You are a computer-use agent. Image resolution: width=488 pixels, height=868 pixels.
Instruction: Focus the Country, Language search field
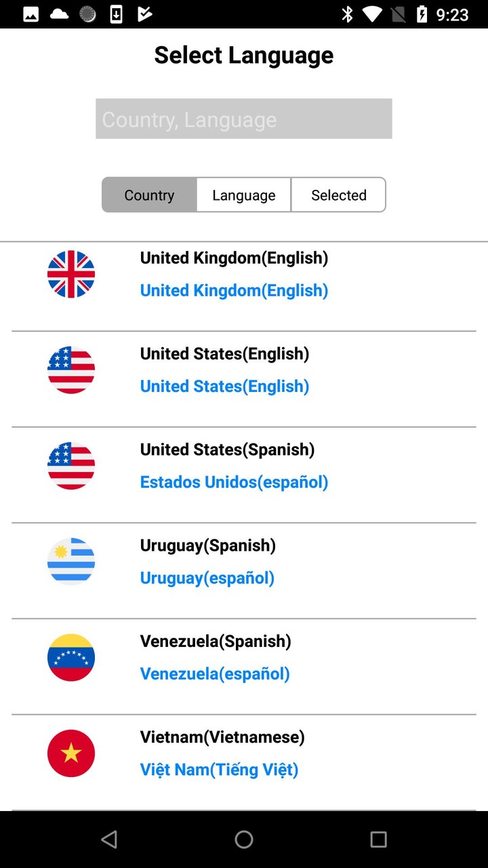pos(244,119)
